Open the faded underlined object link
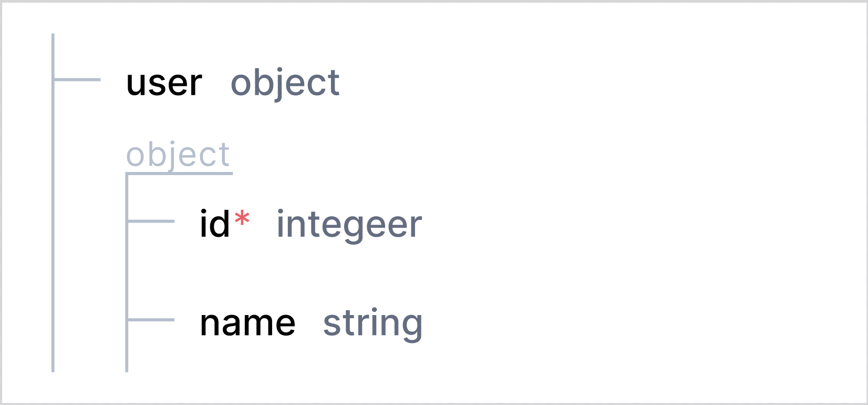Image resolution: width=868 pixels, height=405 pixels. pyautogui.click(x=178, y=155)
